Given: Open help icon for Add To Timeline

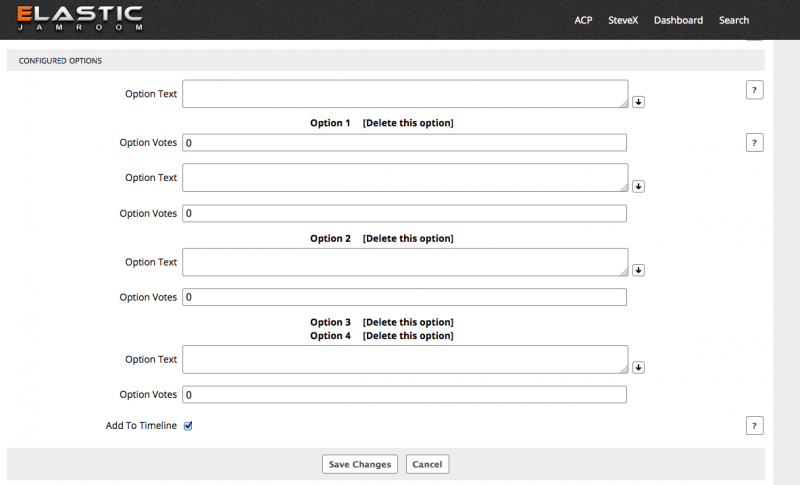Looking at the screenshot, I should point(754,426).
